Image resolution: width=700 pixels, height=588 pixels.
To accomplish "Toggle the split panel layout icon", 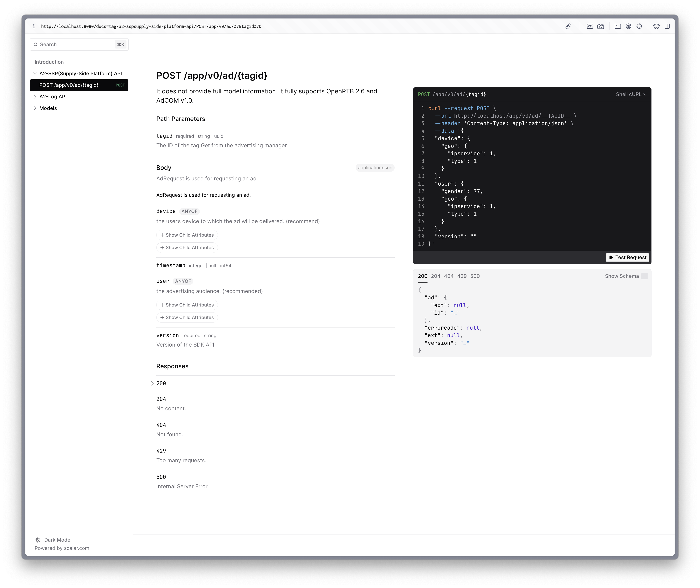I will tap(667, 26).
